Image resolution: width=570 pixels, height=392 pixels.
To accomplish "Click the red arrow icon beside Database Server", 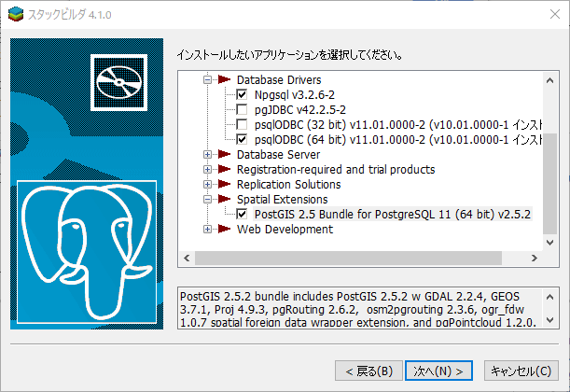I will coord(224,155).
